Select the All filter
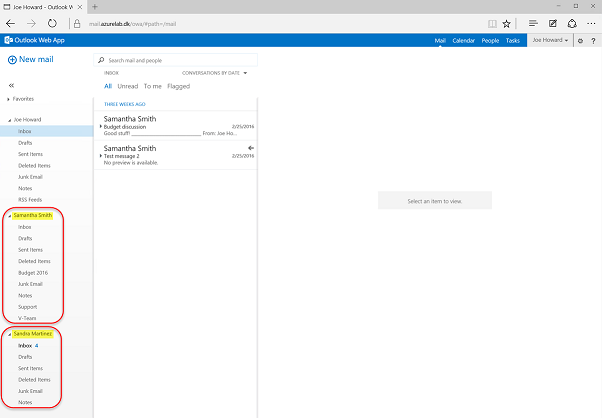This screenshot has height=418, width=602. pyautogui.click(x=108, y=86)
